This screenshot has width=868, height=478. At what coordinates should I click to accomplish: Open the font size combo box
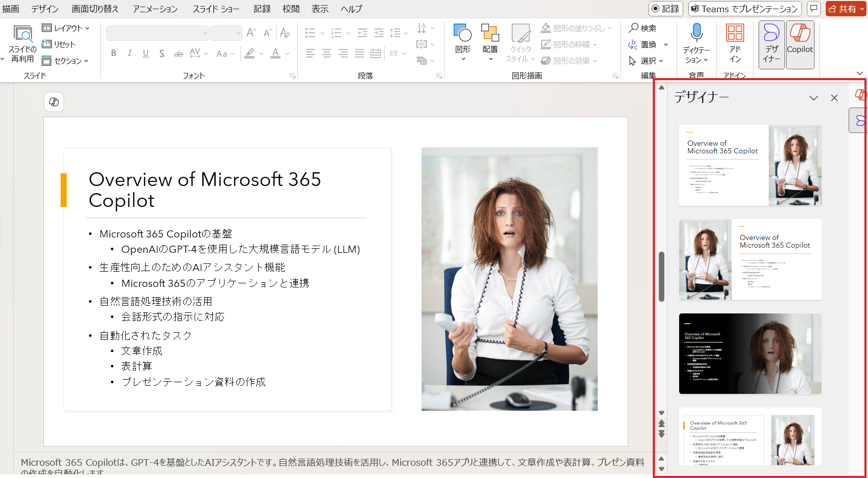pyautogui.click(x=226, y=33)
